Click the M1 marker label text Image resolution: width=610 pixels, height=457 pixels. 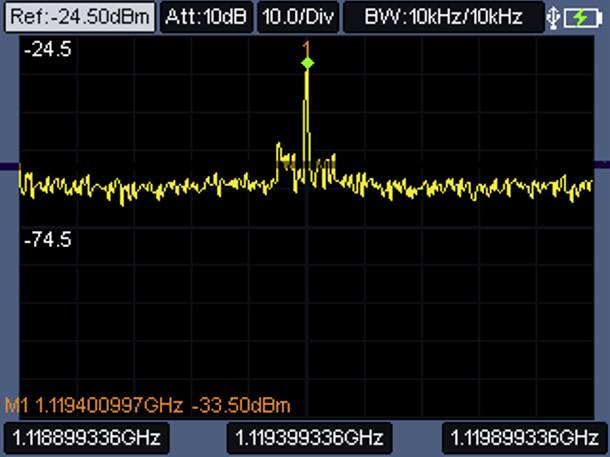click(17, 406)
